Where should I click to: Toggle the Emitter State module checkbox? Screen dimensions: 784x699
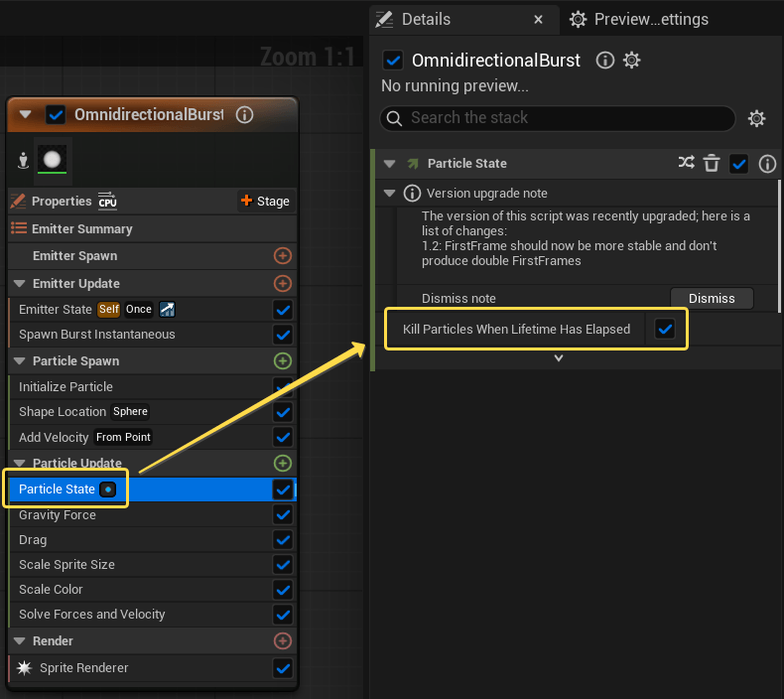click(283, 310)
